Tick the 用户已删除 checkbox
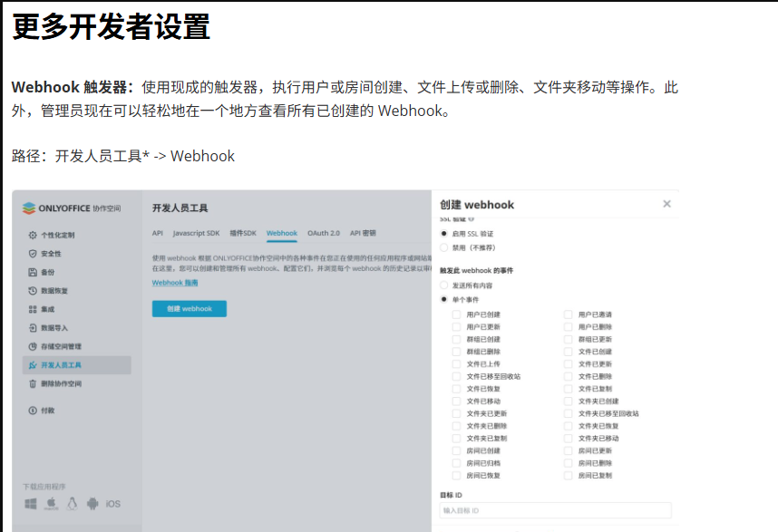Viewport: 778px width, 532px height. (x=569, y=327)
